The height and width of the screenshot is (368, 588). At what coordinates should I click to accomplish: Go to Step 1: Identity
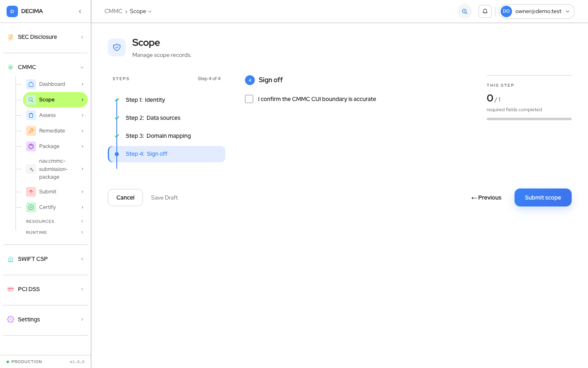pos(167,100)
